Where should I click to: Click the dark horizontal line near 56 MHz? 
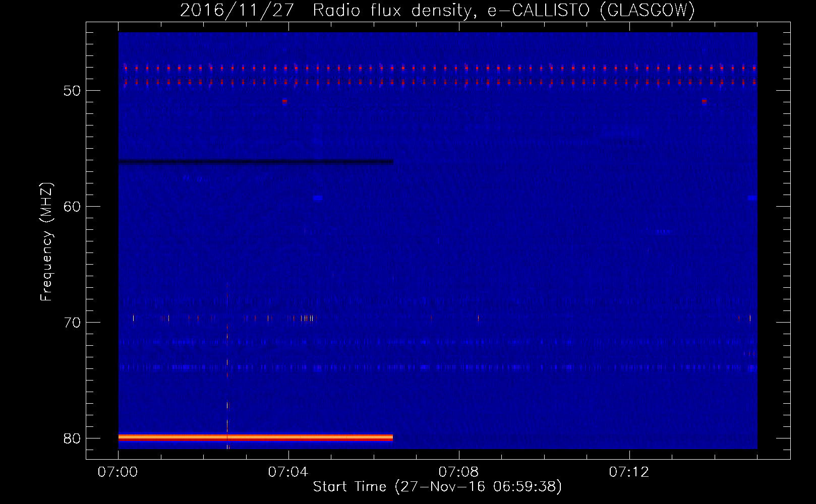click(x=256, y=162)
